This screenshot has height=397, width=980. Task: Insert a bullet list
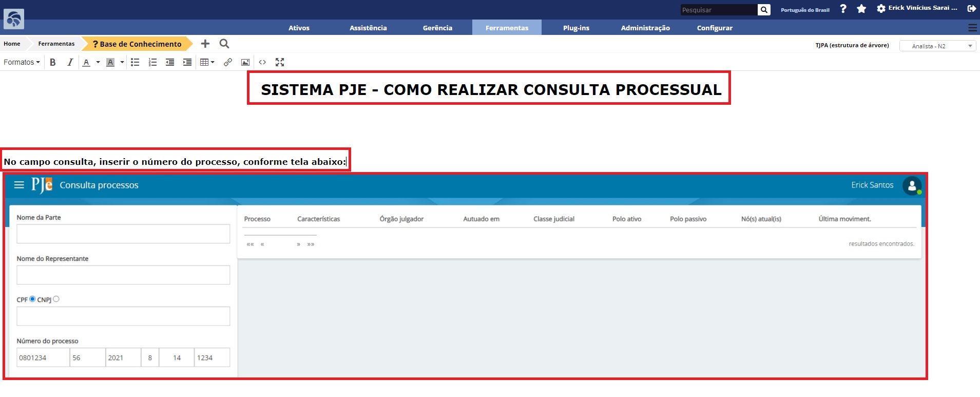pyautogui.click(x=135, y=62)
